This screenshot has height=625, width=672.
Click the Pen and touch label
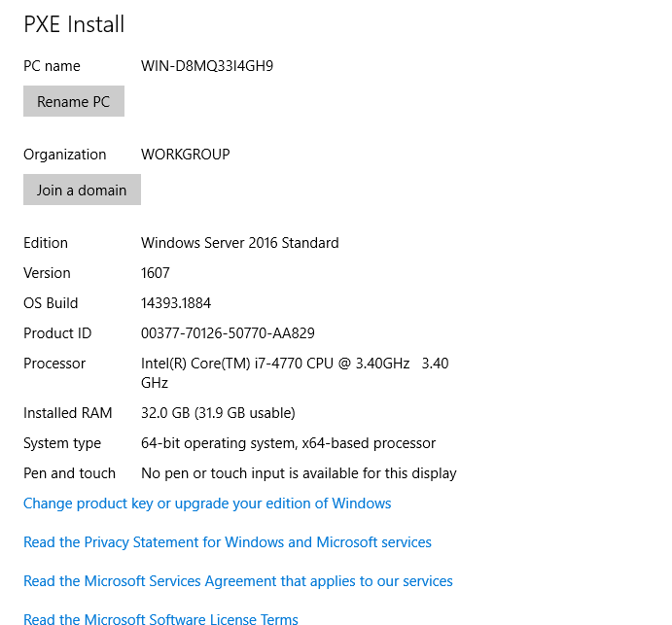[69, 473]
